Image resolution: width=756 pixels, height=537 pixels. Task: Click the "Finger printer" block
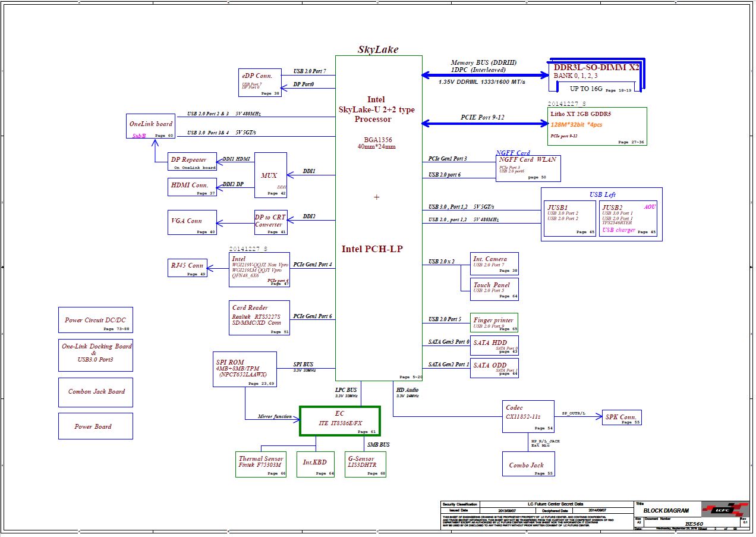(x=494, y=322)
